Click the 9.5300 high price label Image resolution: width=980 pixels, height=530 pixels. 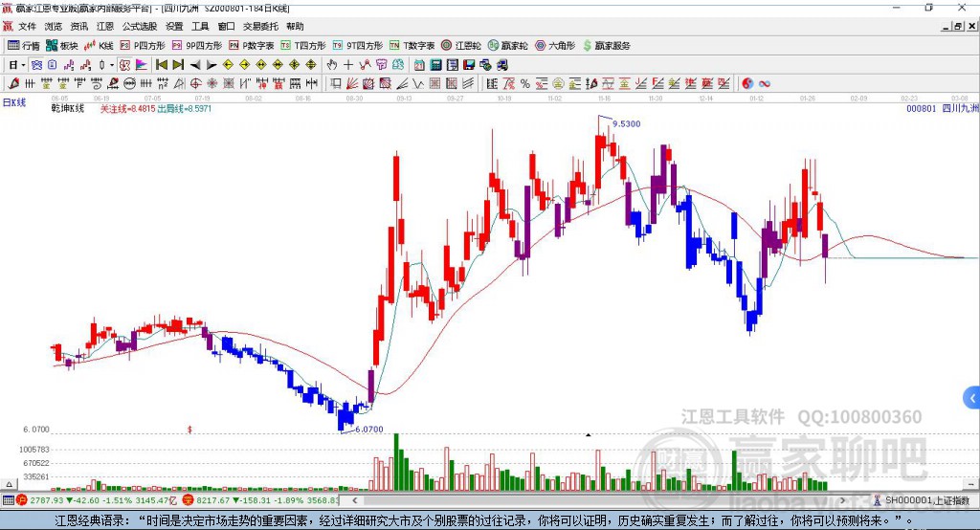pos(626,123)
